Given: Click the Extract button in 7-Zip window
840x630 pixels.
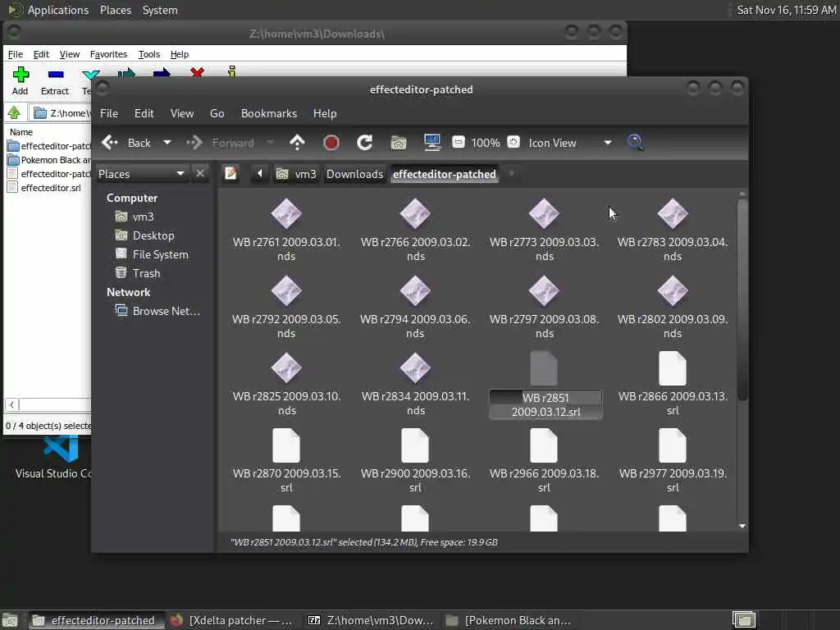Looking at the screenshot, I should 55,81.
